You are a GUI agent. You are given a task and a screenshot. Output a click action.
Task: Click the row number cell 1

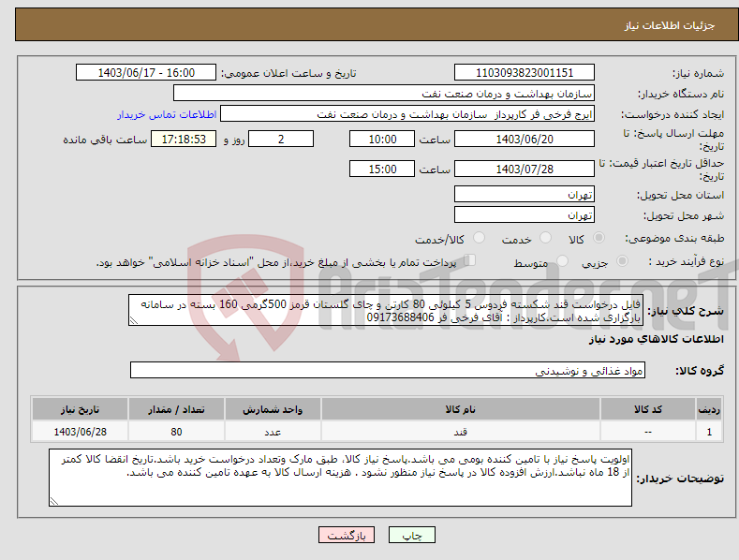pyautogui.click(x=709, y=432)
